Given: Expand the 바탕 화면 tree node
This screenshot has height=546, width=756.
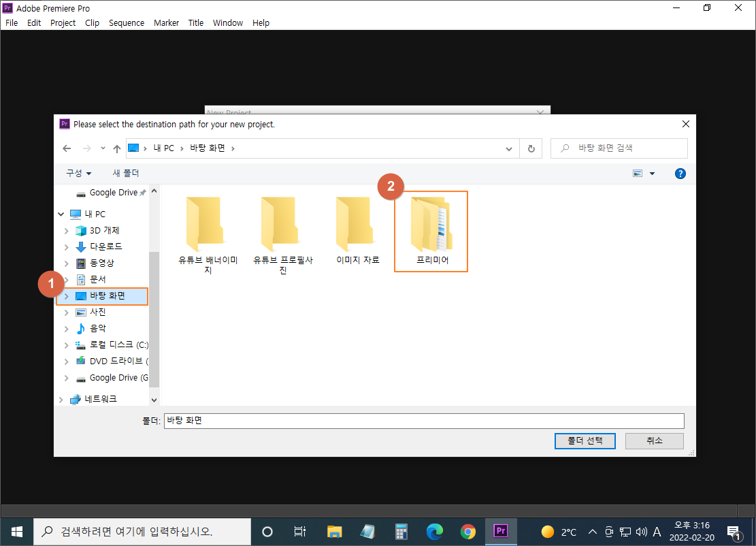Looking at the screenshot, I should [67, 296].
